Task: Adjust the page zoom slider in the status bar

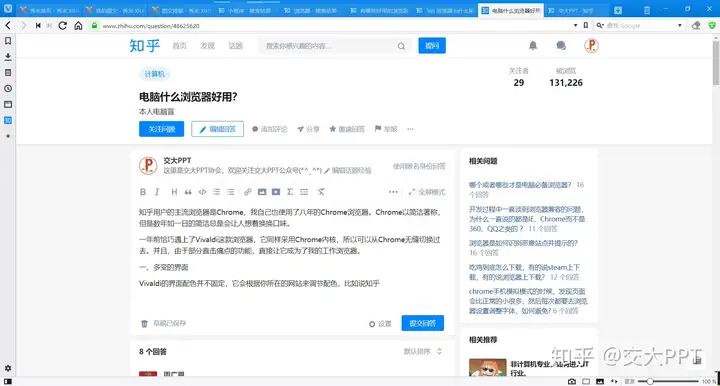Action: (x=668, y=381)
